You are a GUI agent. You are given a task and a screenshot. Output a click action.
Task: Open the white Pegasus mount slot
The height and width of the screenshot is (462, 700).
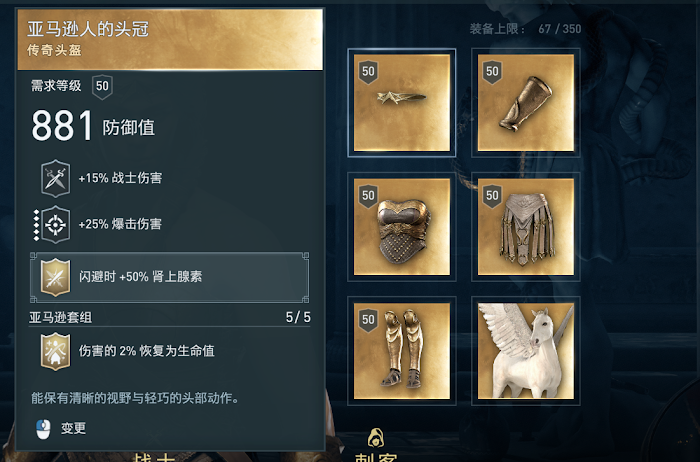point(526,351)
